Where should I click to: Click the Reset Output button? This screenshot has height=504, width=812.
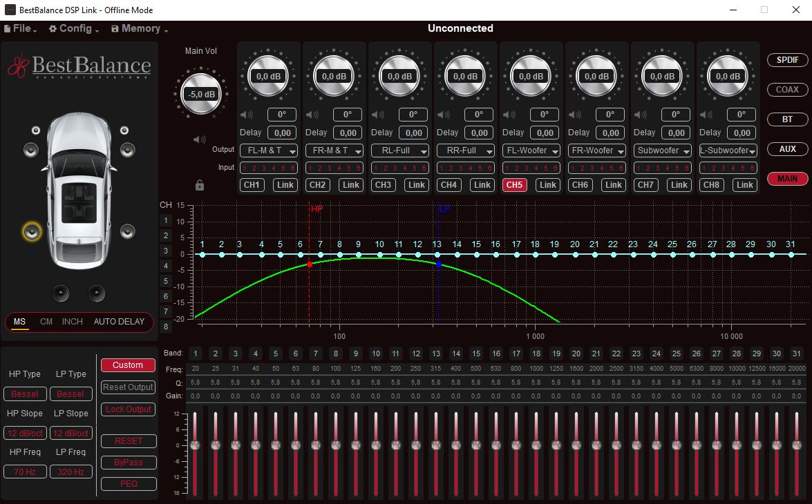(128, 387)
